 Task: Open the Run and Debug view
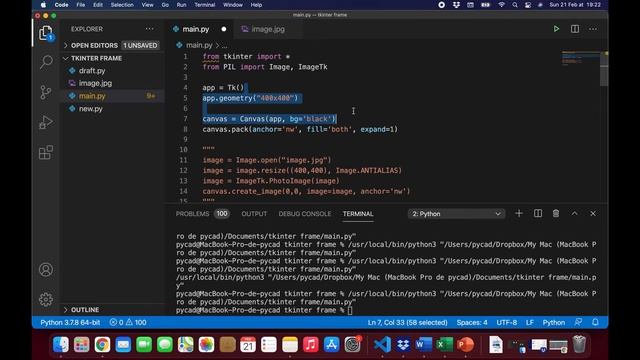coord(46,122)
